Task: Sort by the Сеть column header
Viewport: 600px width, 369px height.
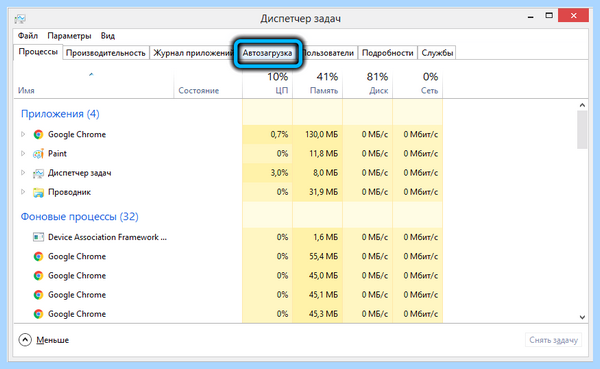Action: [x=418, y=83]
